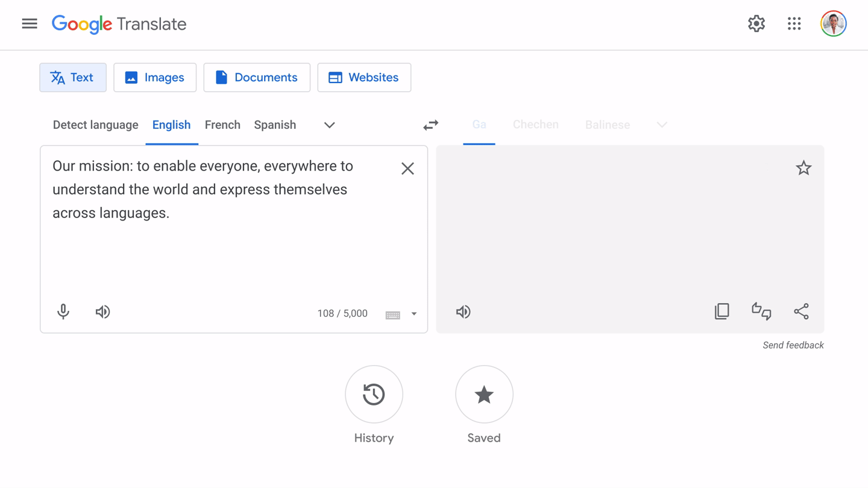The width and height of the screenshot is (868, 488).
Task: Open the input tools dropdown arrow
Action: 414,314
